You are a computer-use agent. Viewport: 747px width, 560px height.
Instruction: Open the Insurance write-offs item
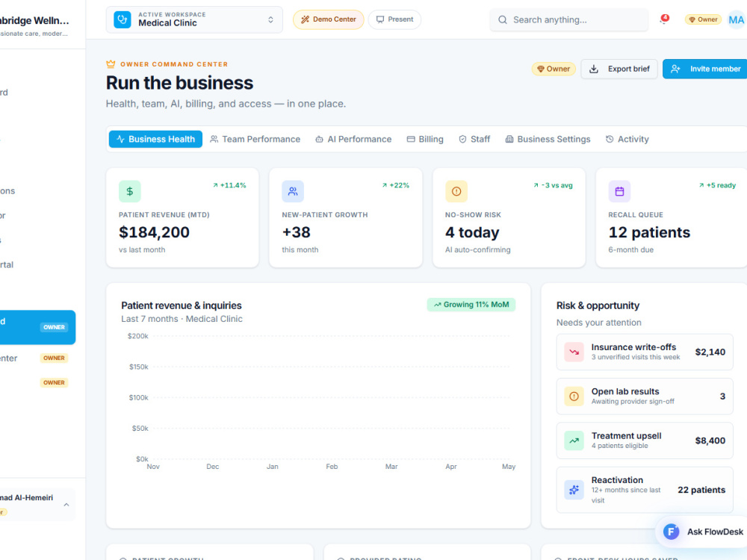(645, 352)
